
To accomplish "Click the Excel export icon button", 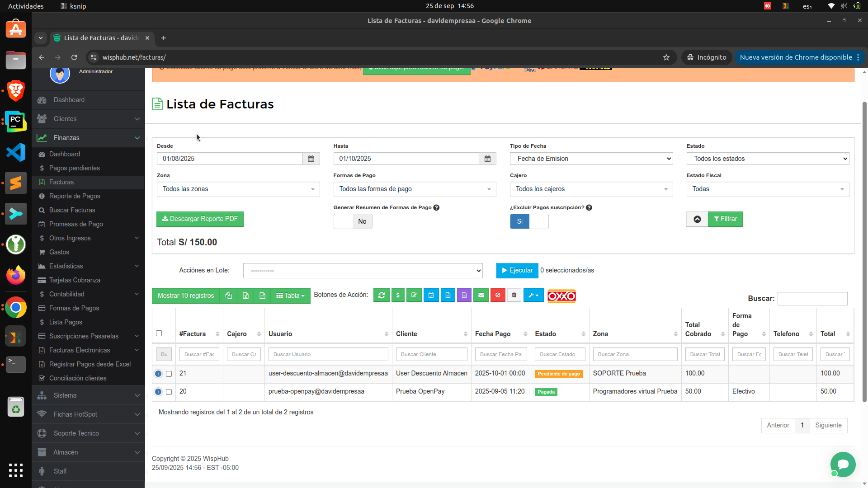I will coord(245,296).
